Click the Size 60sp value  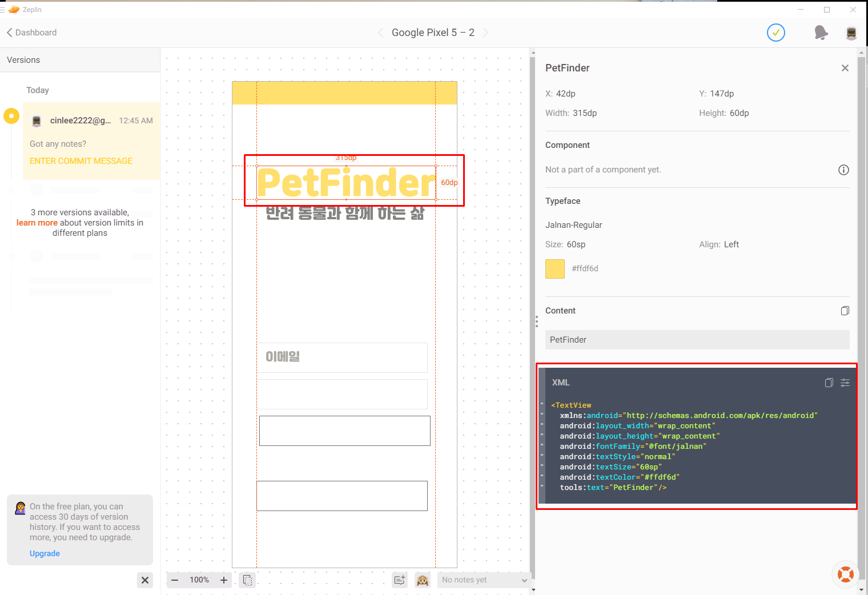point(576,244)
